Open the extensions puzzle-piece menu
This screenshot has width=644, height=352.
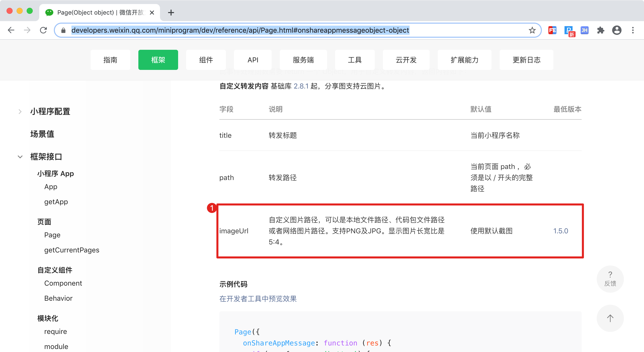click(x=601, y=30)
